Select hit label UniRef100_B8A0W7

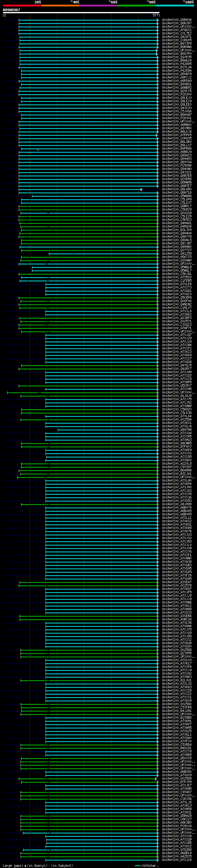tap(177, 115)
